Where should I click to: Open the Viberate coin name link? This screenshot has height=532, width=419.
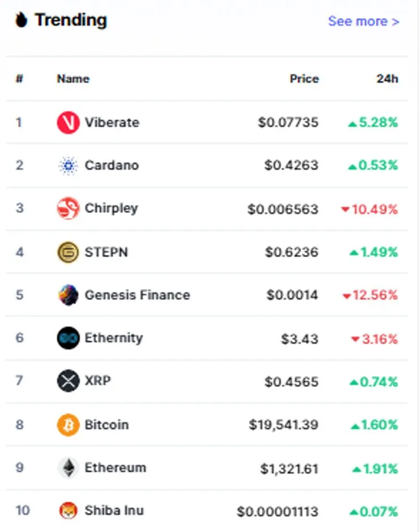point(112,122)
